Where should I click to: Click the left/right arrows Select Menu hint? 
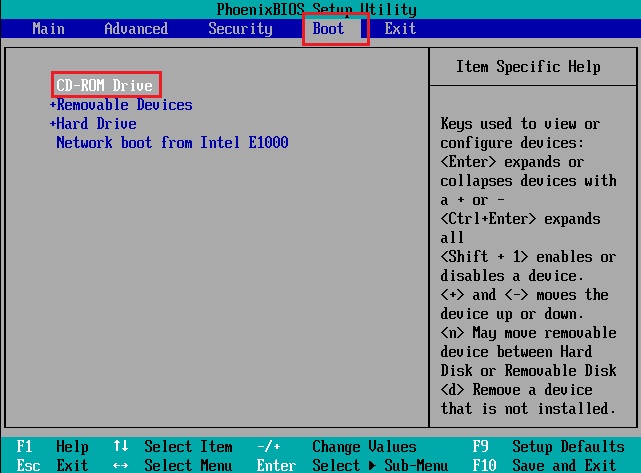pos(173,465)
